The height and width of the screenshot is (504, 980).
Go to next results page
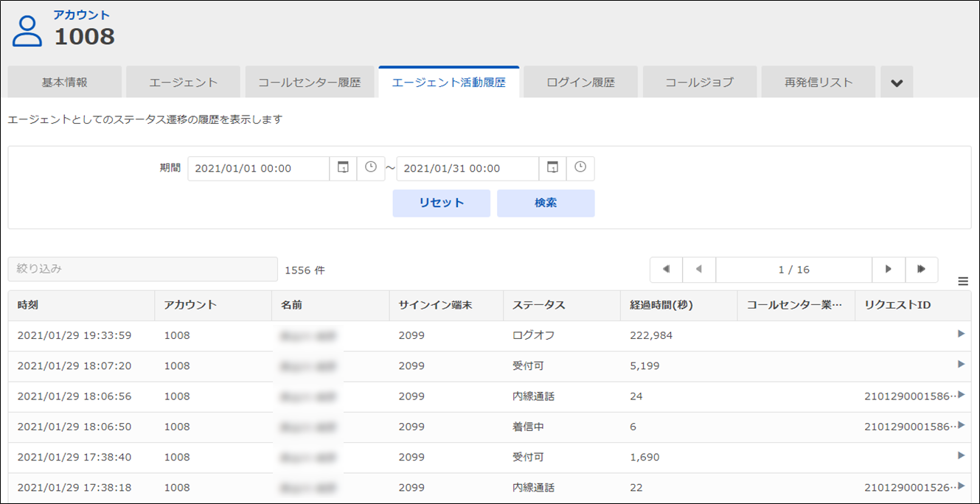click(x=889, y=270)
